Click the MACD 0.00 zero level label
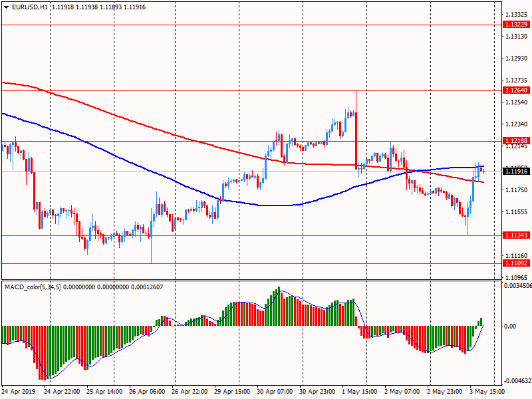 click(510, 326)
